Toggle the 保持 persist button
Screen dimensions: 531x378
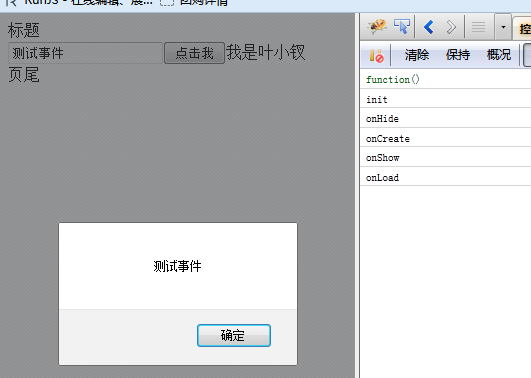coord(458,55)
